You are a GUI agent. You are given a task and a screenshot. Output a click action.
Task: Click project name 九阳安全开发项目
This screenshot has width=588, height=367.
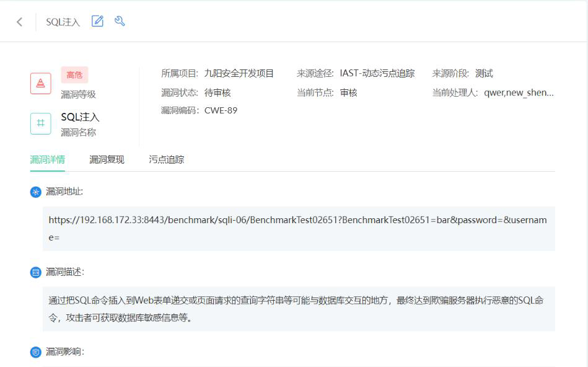click(x=239, y=73)
